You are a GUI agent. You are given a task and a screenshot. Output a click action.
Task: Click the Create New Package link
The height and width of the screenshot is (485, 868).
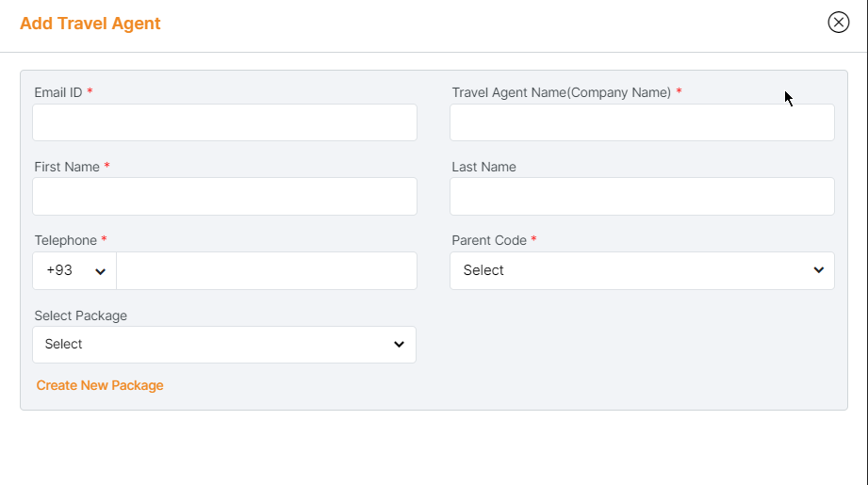[x=100, y=385]
